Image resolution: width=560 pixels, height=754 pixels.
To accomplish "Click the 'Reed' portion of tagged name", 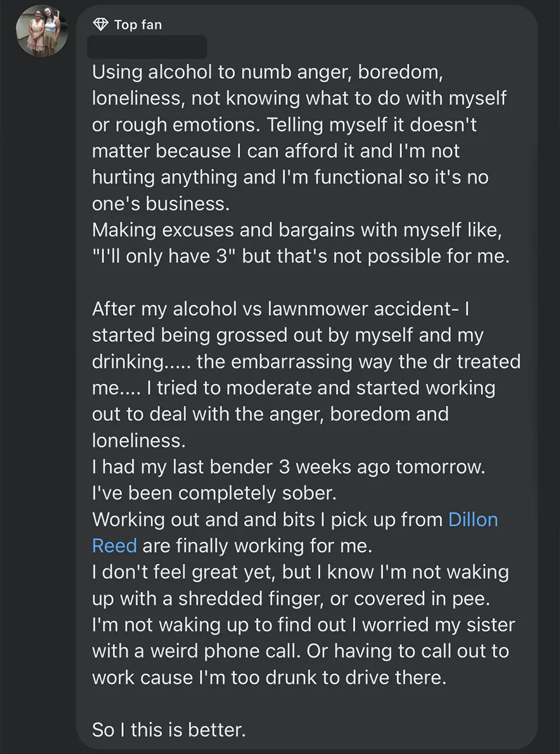I will (x=114, y=546).
